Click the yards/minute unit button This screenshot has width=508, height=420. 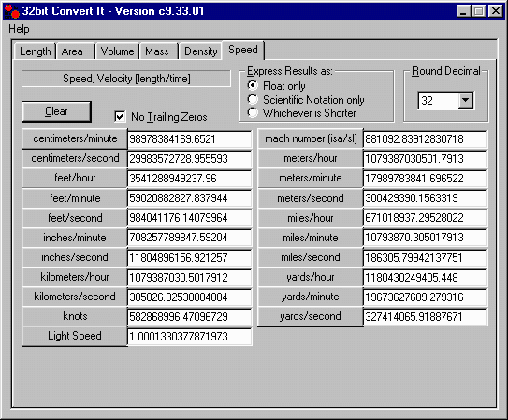pos(311,297)
